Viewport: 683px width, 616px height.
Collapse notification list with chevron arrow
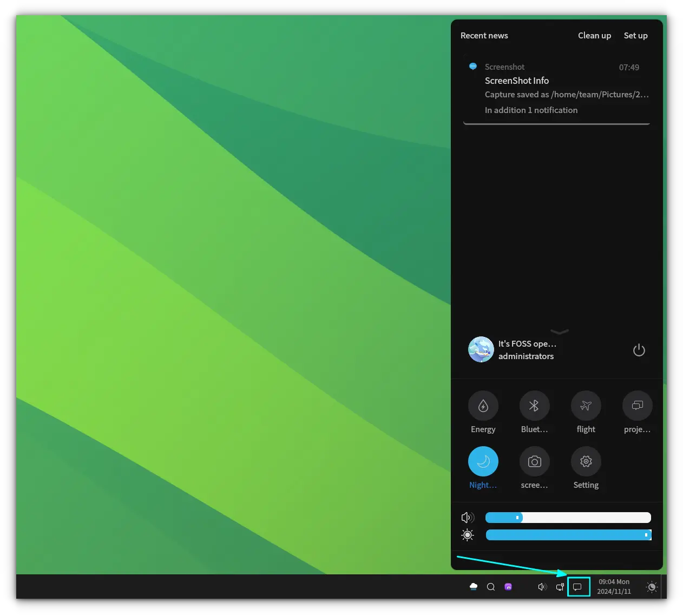point(559,332)
